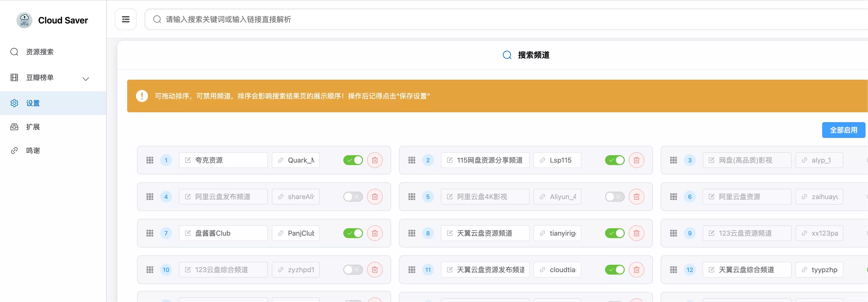Edit channel name field 天翼云盘资源频道
Image resolution: width=868 pixels, height=302 pixels.
pos(485,233)
